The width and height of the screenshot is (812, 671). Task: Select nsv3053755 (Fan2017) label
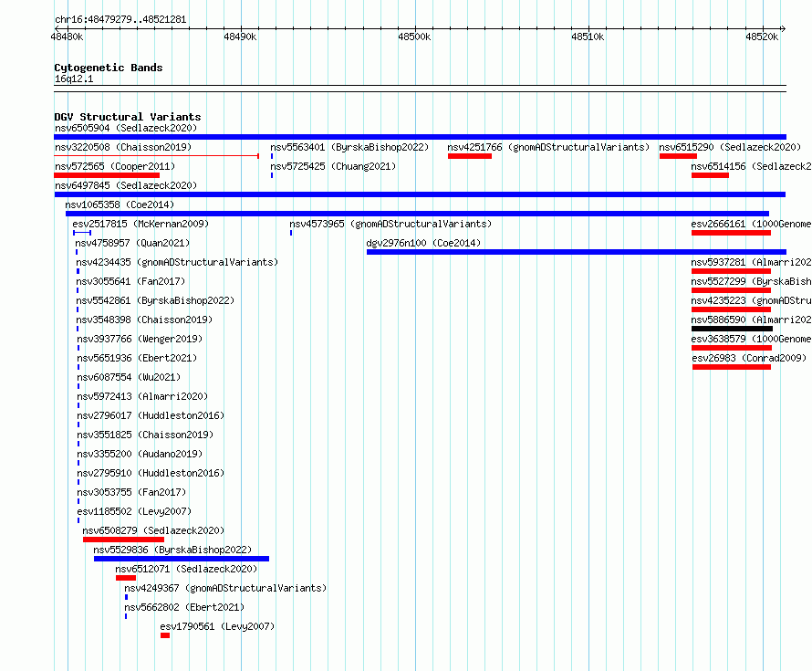tap(131, 492)
